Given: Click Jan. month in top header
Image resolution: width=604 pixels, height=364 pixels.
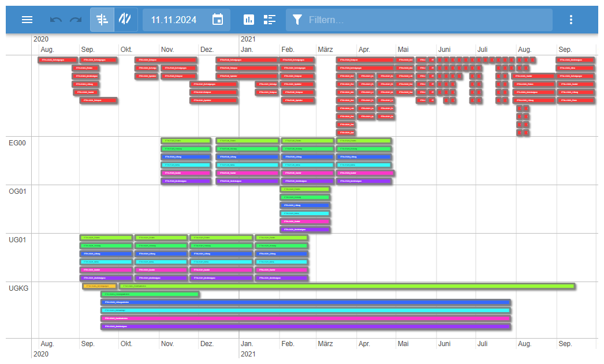Looking at the screenshot, I should tap(247, 50).
